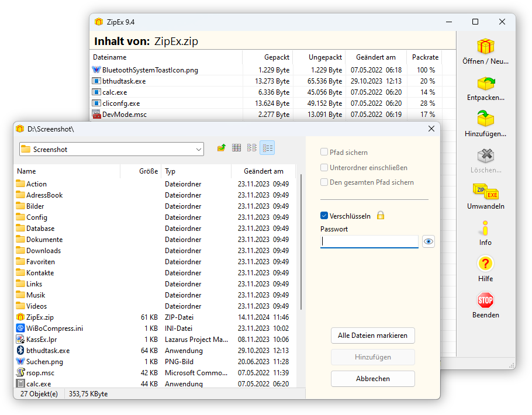Select ZipEx.zip in the file list
Screen dimensions: 532x415
pyautogui.click(x=40, y=317)
